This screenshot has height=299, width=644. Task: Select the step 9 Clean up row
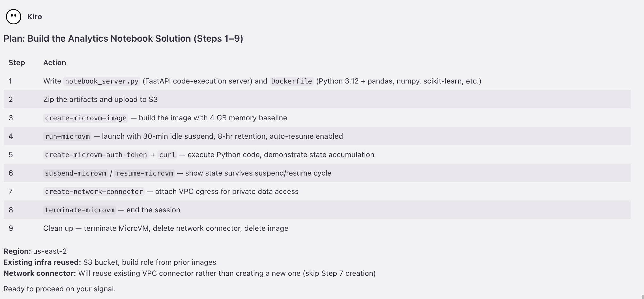317,228
